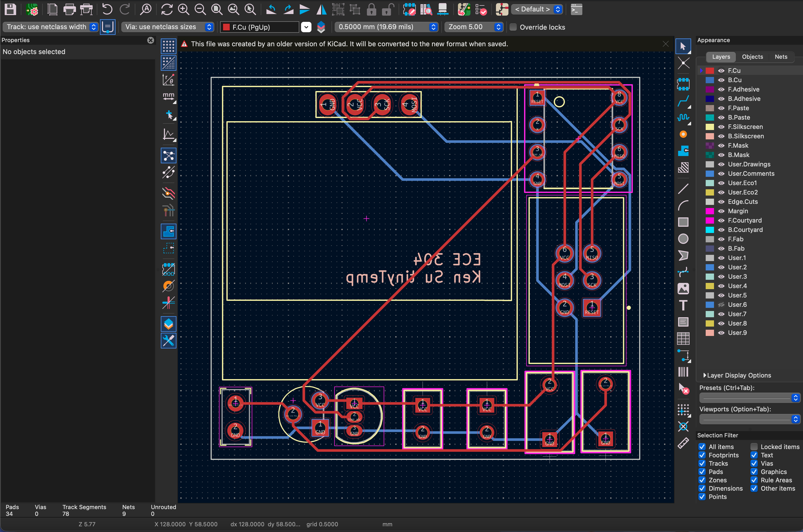This screenshot has height=532, width=803.
Task: Pick the Draw line tool
Action: [683, 189]
